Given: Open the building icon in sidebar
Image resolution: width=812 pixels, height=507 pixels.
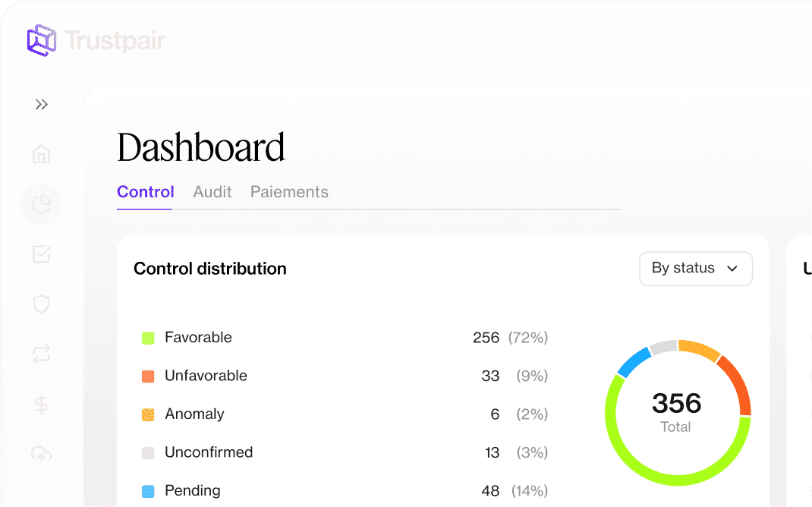Looking at the screenshot, I should click(42, 155).
